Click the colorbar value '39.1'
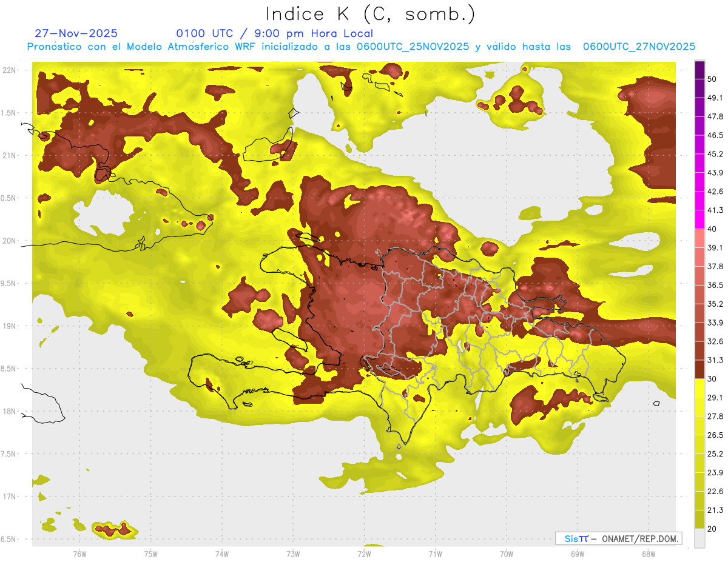This screenshot has height=562, width=728. [x=715, y=248]
